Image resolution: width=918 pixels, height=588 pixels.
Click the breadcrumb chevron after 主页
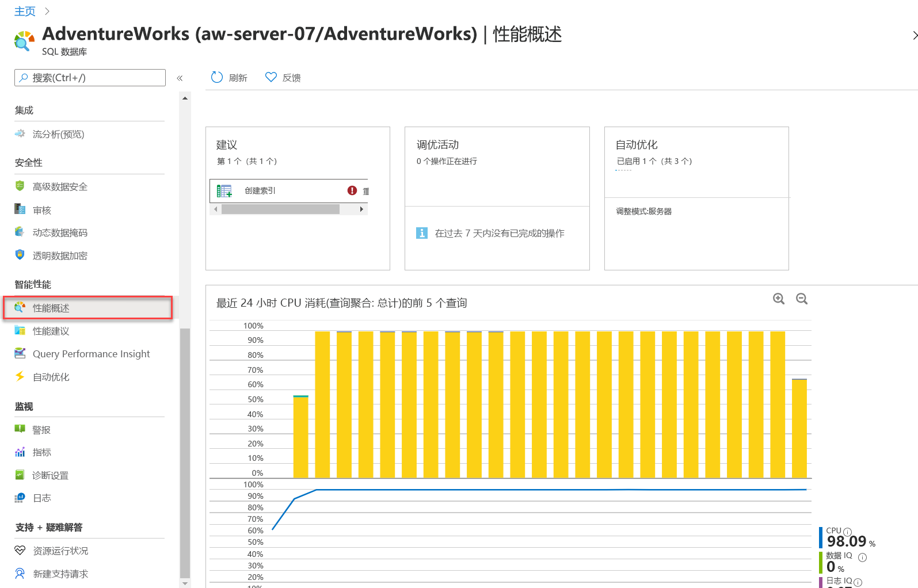(47, 11)
